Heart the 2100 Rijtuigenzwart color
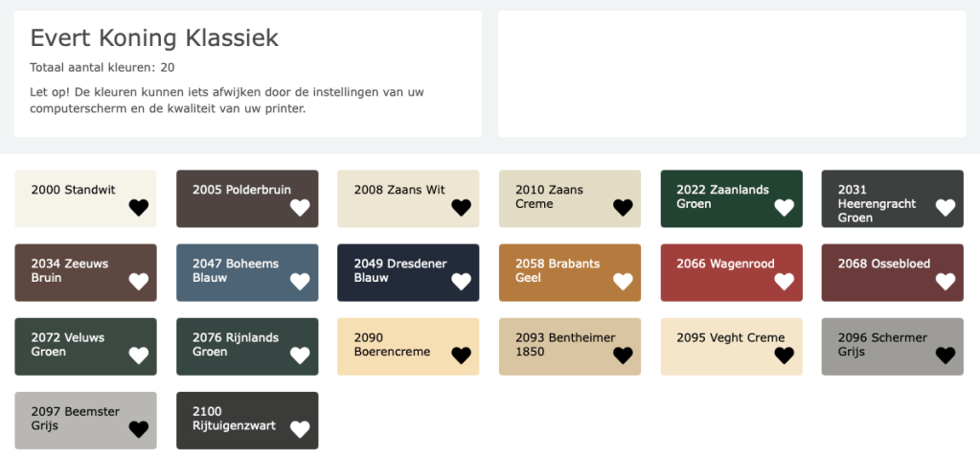The width and height of the screenshot is (980, 460). [x=300, y=428]
